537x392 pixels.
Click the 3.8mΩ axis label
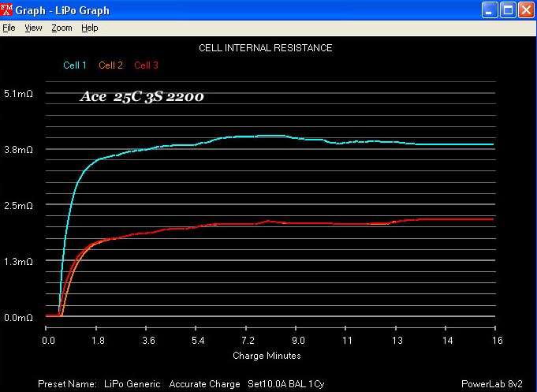(x=18, y=149)
